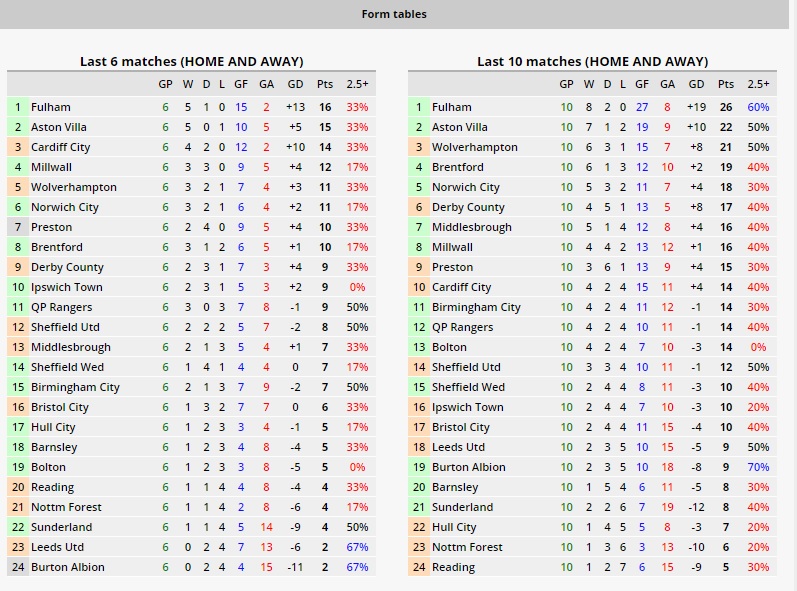Open Derby County in the Last 10 matches table

(468, 207)
